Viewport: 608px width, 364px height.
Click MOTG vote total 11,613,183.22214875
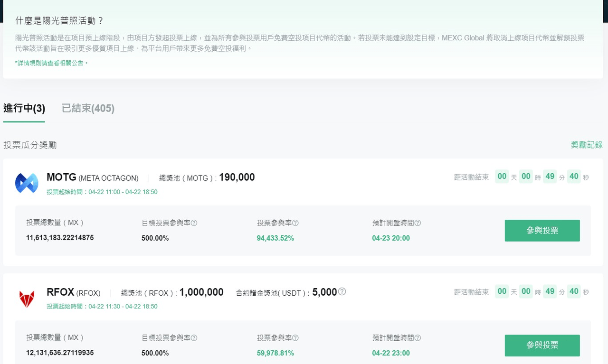60,238
